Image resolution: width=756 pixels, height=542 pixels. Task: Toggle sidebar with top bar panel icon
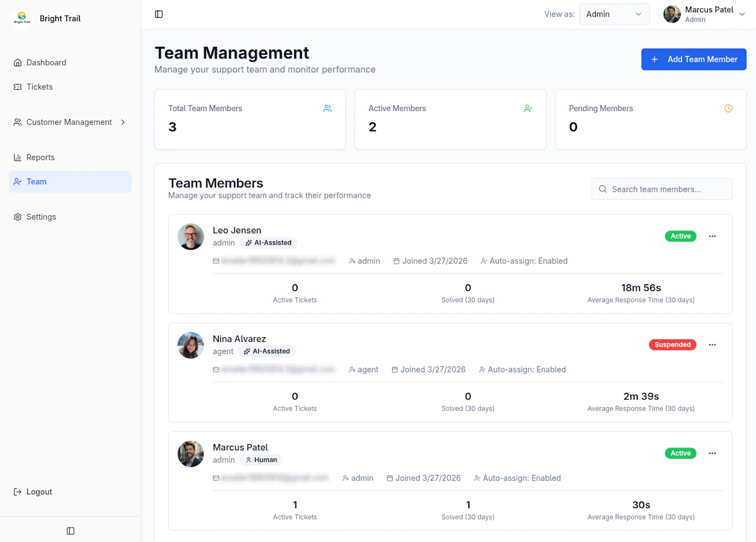(x=159, y=14)
